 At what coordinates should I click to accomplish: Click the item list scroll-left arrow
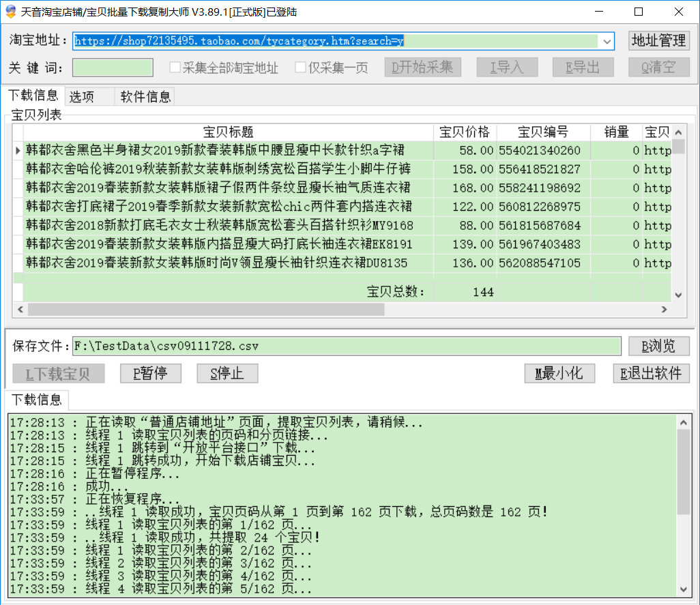click(21, 310)
